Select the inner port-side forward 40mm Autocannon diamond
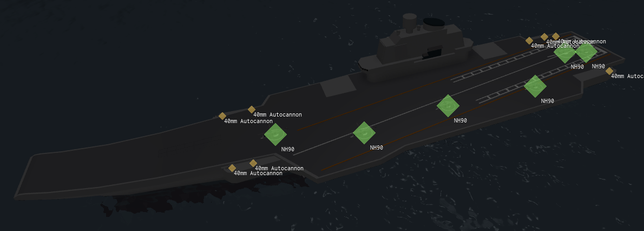The image size is (644, 231). [251, 110]
